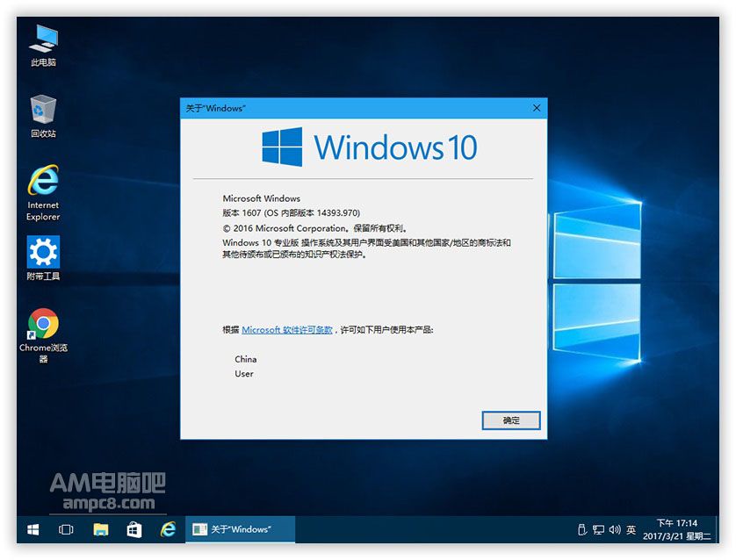The height and width of the screenshot is (560, 736).
Task: Open the Store icon on the taskbar
Action: pos(134,529)
